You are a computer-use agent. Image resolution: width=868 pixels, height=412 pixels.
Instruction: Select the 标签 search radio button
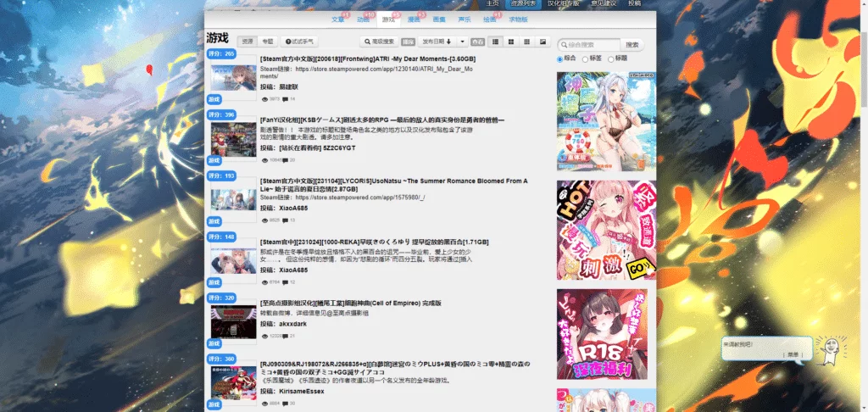pyautogui.click(x=585, y=58)
